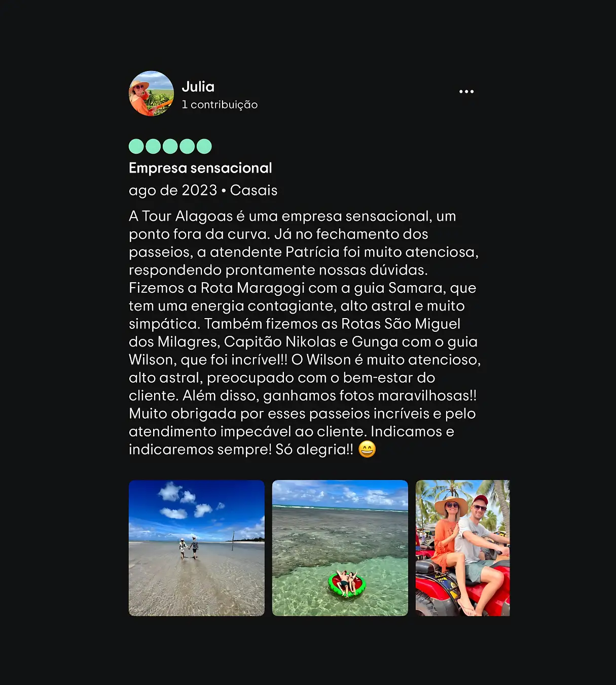Click the first green rating bubble
Image resolution: width=616 pixels, height=685 pixels.
pos(136,146)
